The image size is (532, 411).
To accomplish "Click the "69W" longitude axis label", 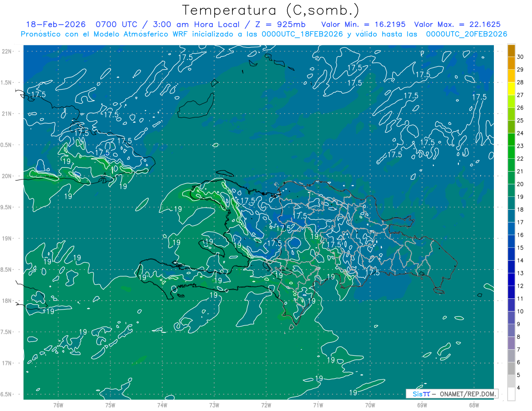I will tap(422, 405).
